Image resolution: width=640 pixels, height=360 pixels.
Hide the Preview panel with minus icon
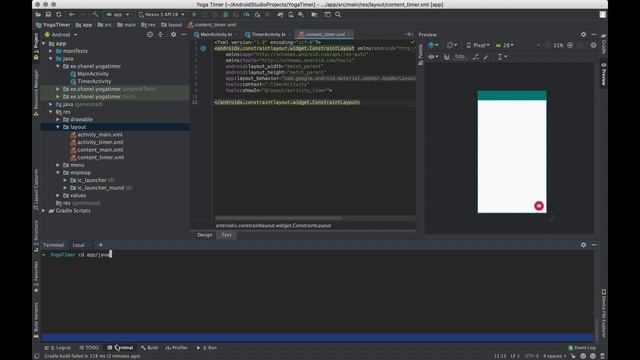click(594, 35)
